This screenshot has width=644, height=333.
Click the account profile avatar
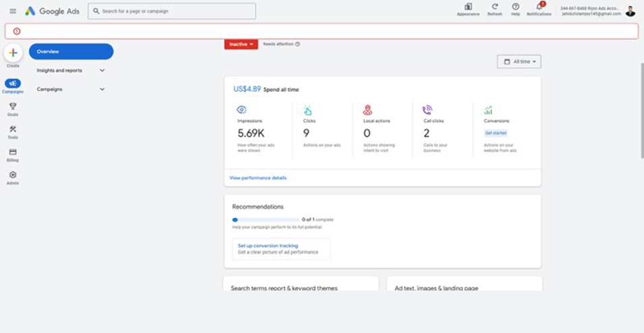pyautogui.click(x=630, y=11)
